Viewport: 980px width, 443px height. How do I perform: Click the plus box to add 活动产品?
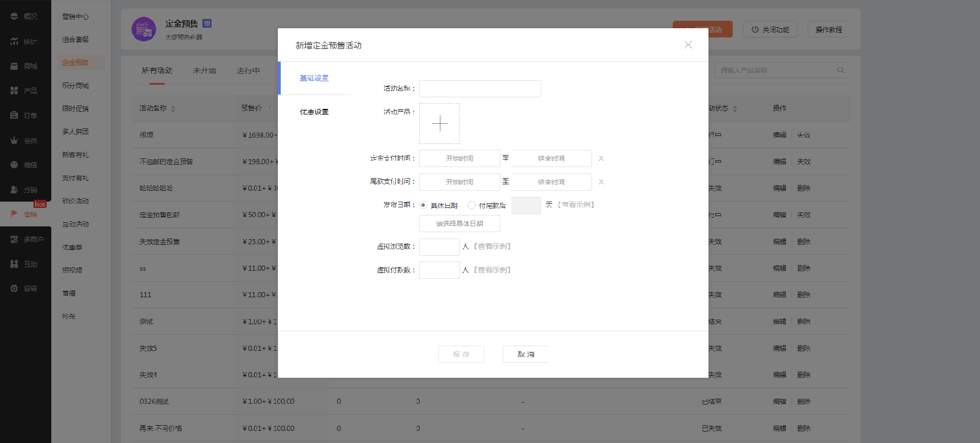point(439,123)
